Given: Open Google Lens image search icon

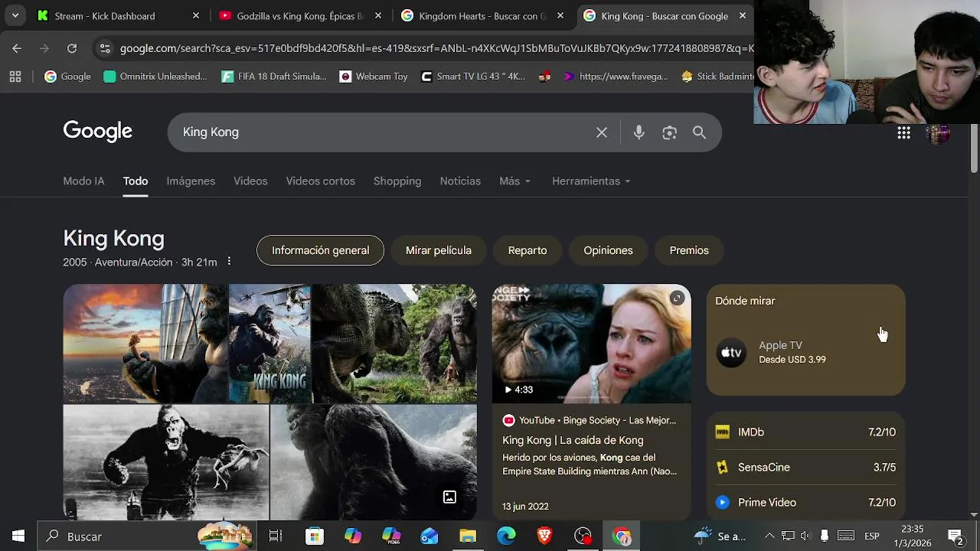Looking at the screenshot, I should click(669, 132).
